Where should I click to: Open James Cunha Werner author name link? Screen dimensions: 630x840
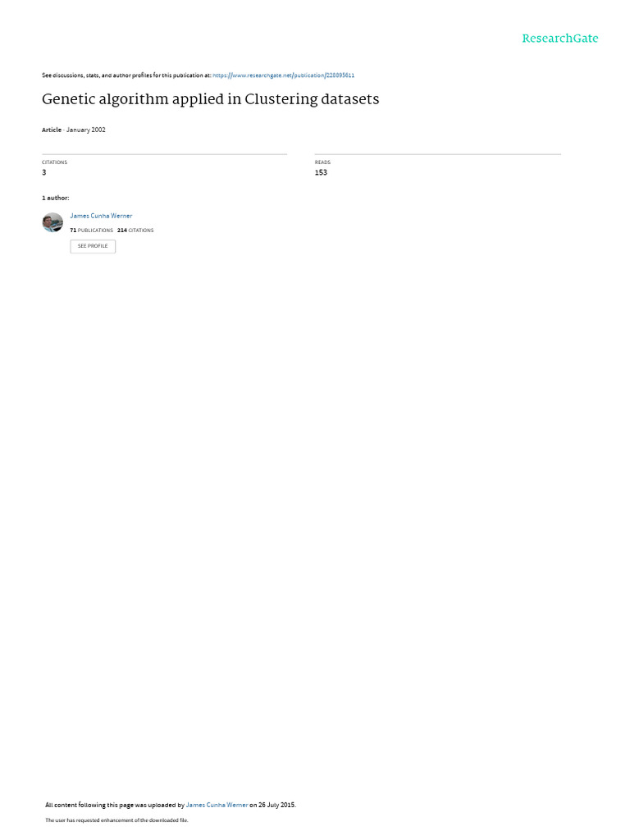tap(101, 216)
